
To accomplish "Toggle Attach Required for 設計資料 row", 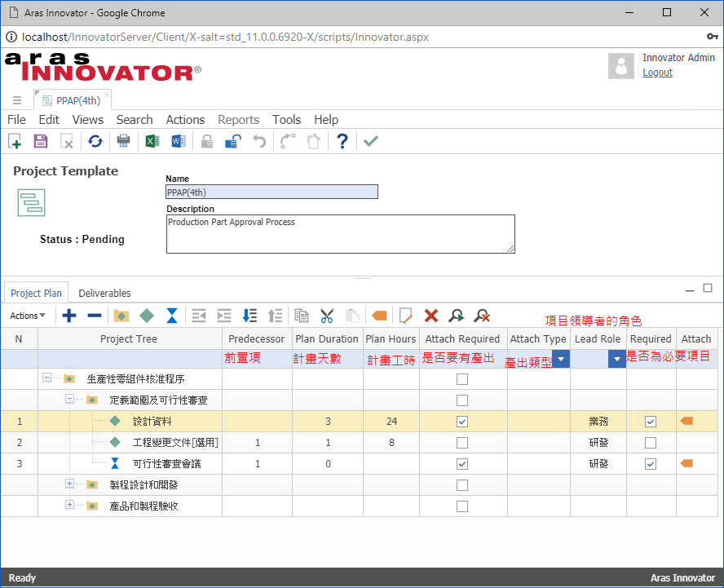I will coord(462,422).
